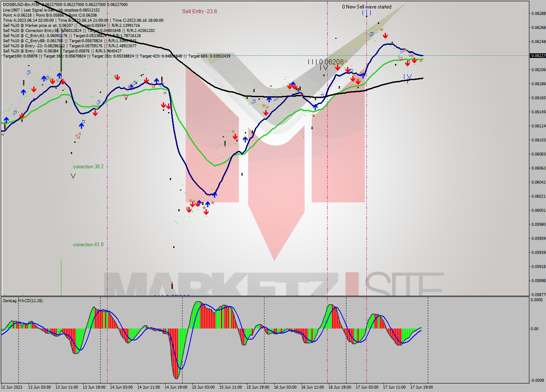This screenshot has height=392, width=546.
Task: Click the DOGEUSD-Bin,M30 chart title line
Action: click(x=65, y=5)
